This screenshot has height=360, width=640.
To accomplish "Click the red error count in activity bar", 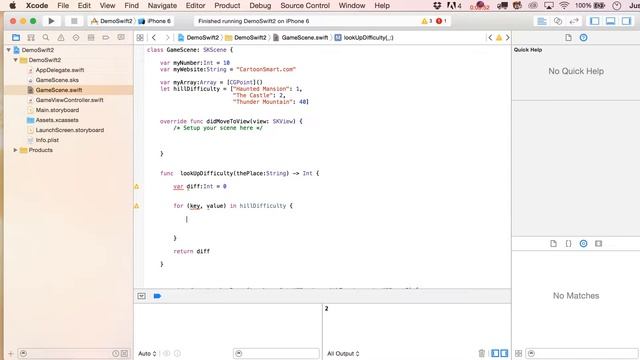I will point(441,21).
